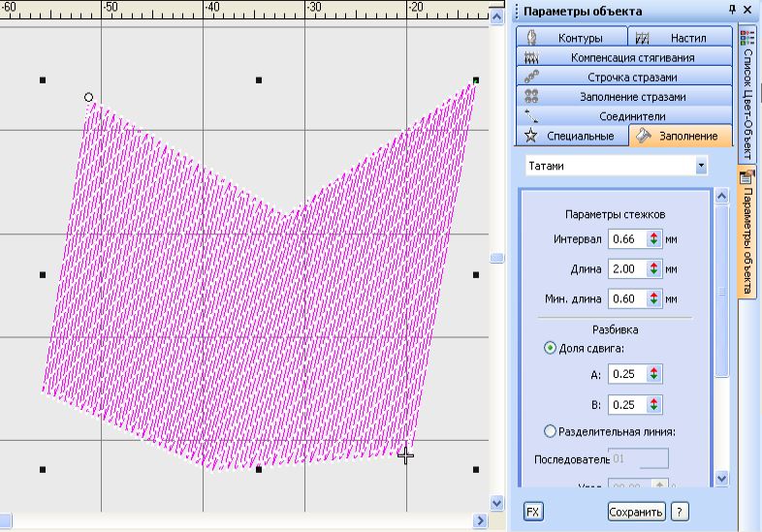Click the star icon on Специальные

(530, 137)
